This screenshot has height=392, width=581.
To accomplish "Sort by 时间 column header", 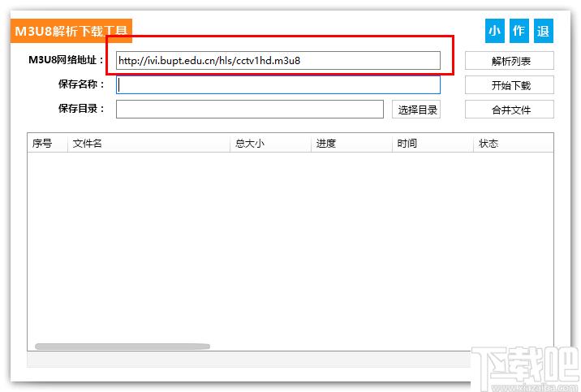I will [x=433, y=144].
